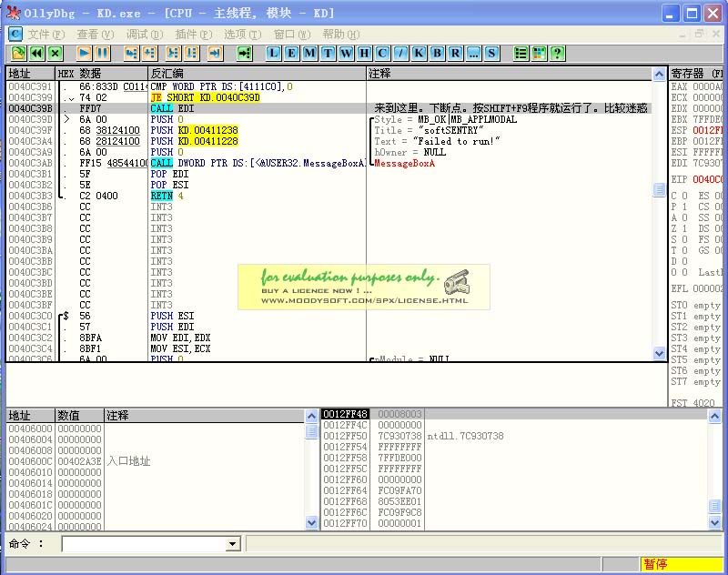The height and width of the screenshot is (575, 728).
Task: Open the 插件(P) menu
Action: (194, 35)
